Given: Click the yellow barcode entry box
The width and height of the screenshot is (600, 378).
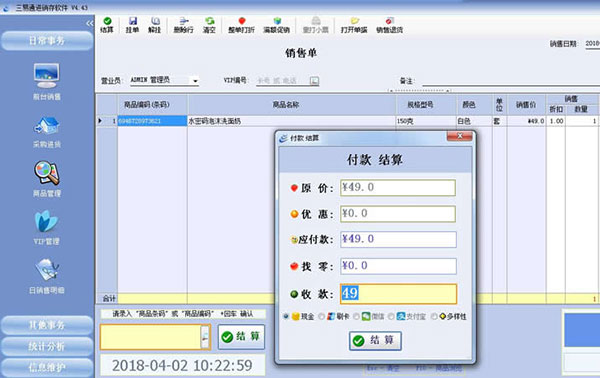Looking at the screenshot, I should pos(150,337).
